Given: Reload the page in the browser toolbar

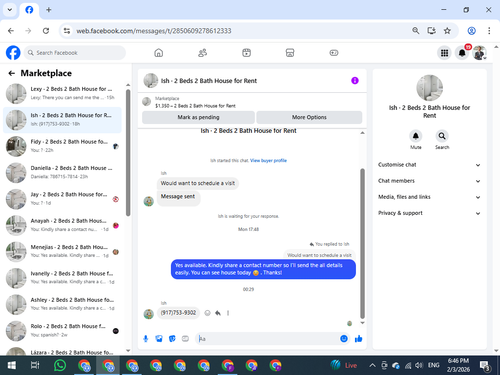Looking at the screenshot, I should 46,31.
